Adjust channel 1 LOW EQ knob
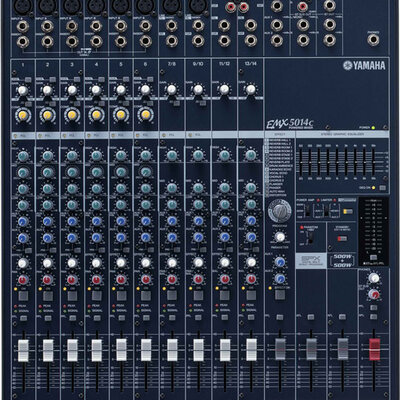400x400 pixels. coord(23,204)
